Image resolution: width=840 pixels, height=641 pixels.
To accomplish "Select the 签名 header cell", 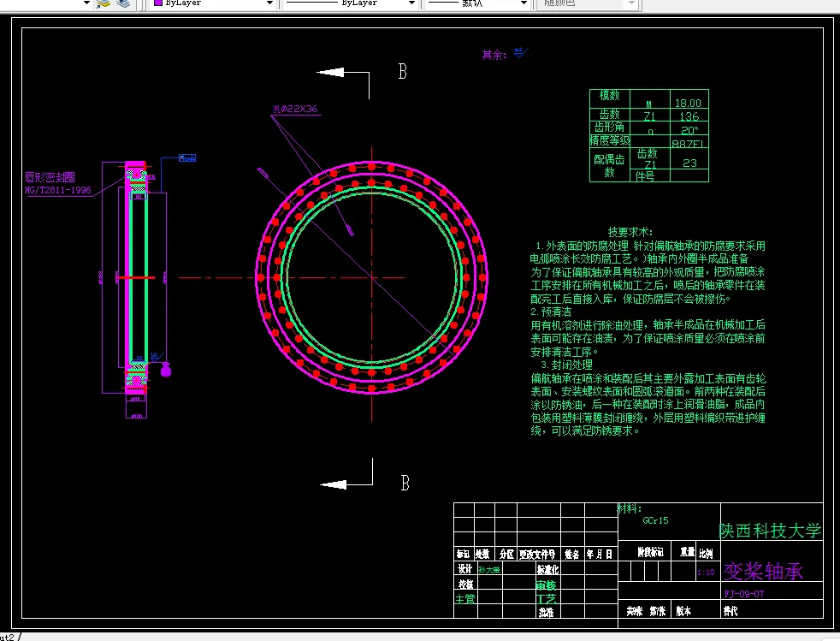I will tap(571, 555).
